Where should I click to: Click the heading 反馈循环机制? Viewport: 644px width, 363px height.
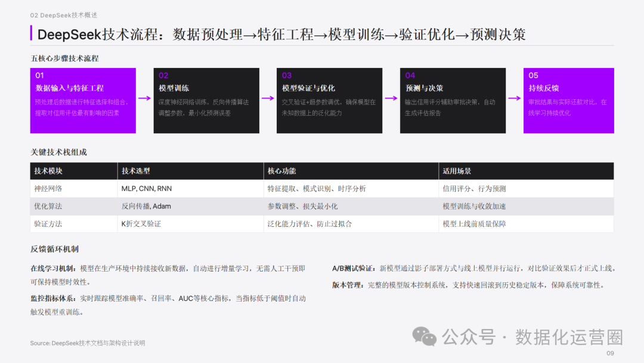(x=55, y=249)
